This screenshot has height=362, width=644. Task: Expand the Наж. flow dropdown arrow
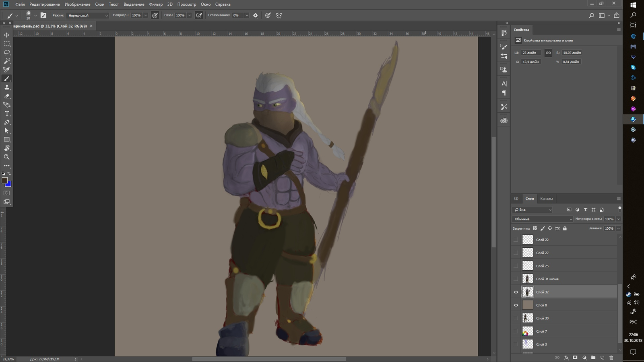[x=189, y=15]
